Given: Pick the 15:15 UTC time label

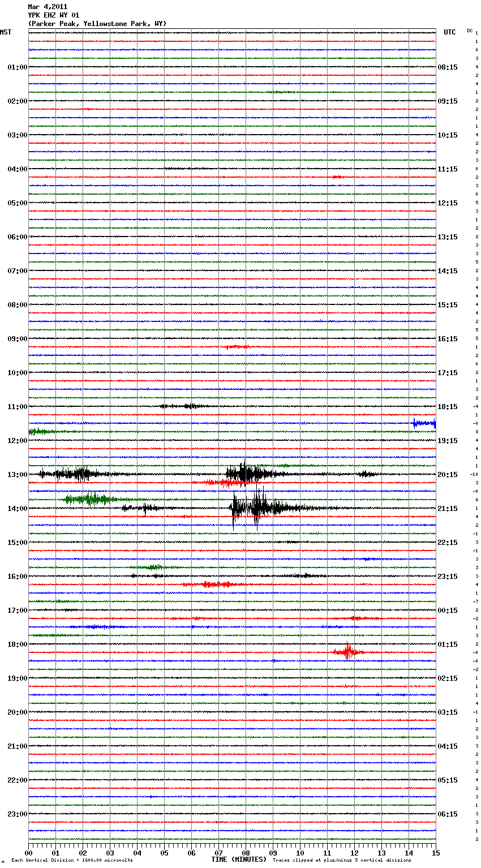Looking at the screenshot, I should click(448, 305).
